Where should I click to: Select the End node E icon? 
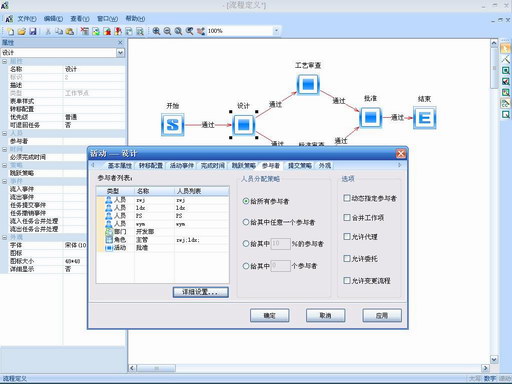click(x=424, y=118)
